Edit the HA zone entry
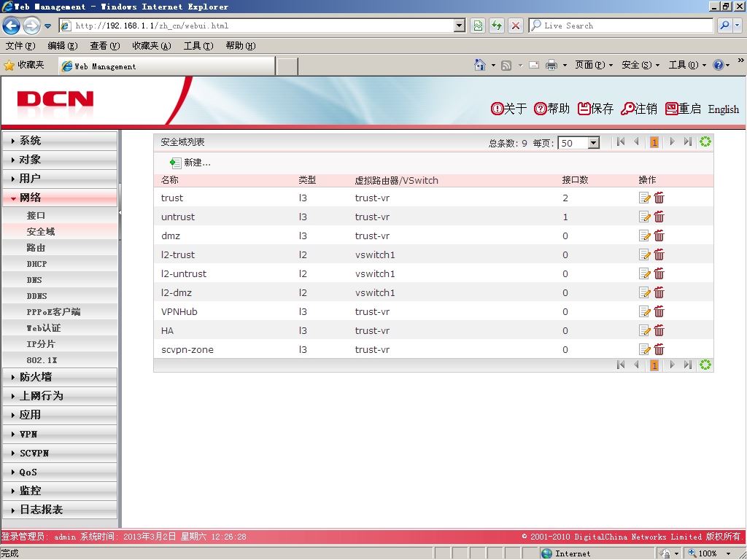 [644, 330]
